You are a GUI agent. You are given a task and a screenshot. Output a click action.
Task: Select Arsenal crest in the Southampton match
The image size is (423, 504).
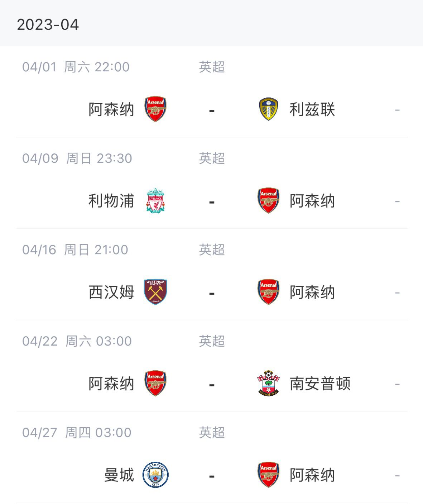tap(155, 384)
